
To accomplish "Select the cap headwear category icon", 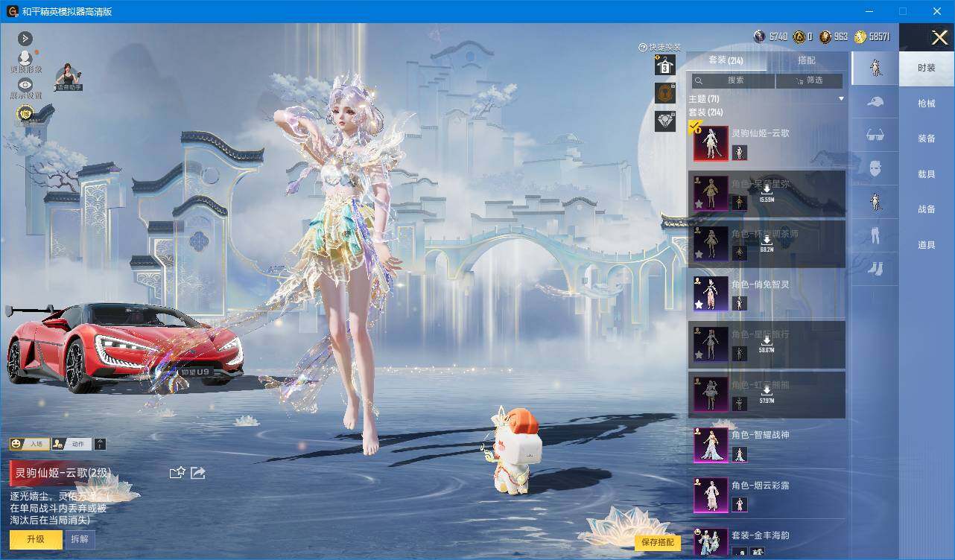I will coord(875,102).
